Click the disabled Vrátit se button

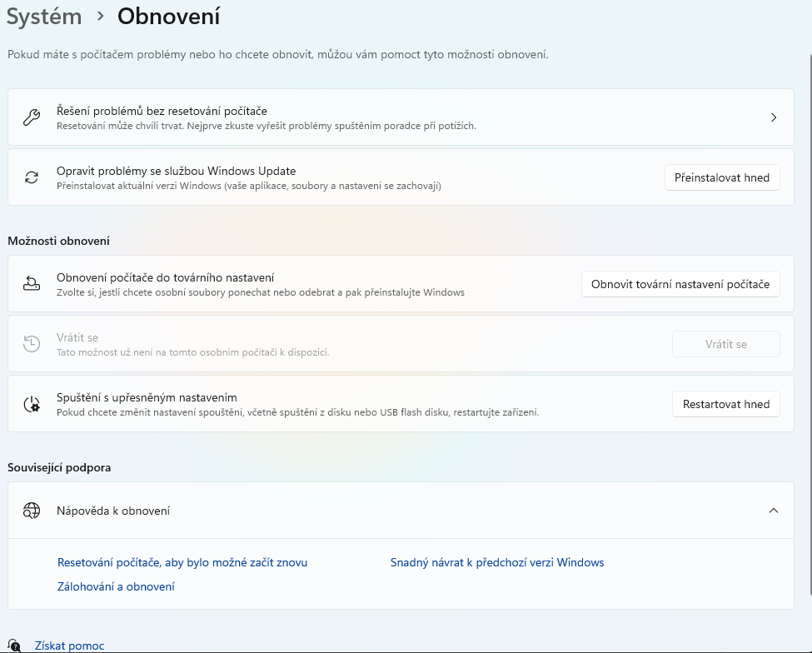click(726, 344)
